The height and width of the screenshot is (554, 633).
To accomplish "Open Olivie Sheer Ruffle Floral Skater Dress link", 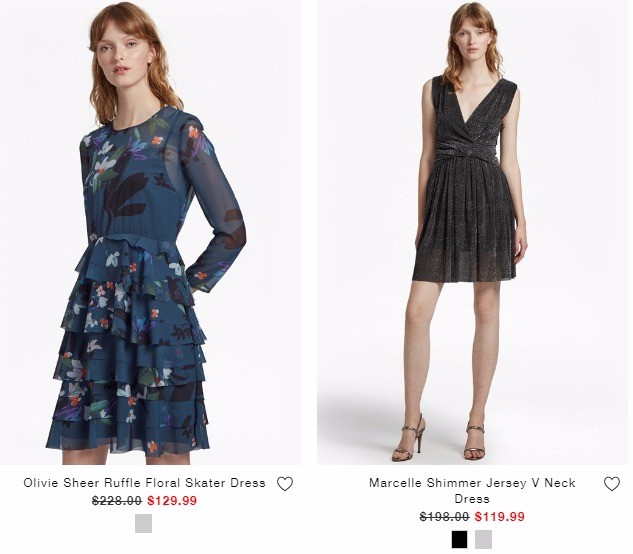I will (x=144, y=483).
